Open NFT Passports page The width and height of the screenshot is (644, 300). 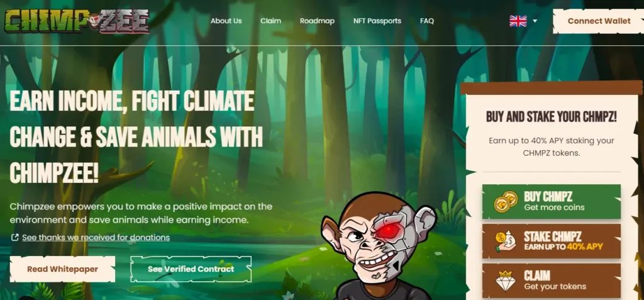click(377, 21)
